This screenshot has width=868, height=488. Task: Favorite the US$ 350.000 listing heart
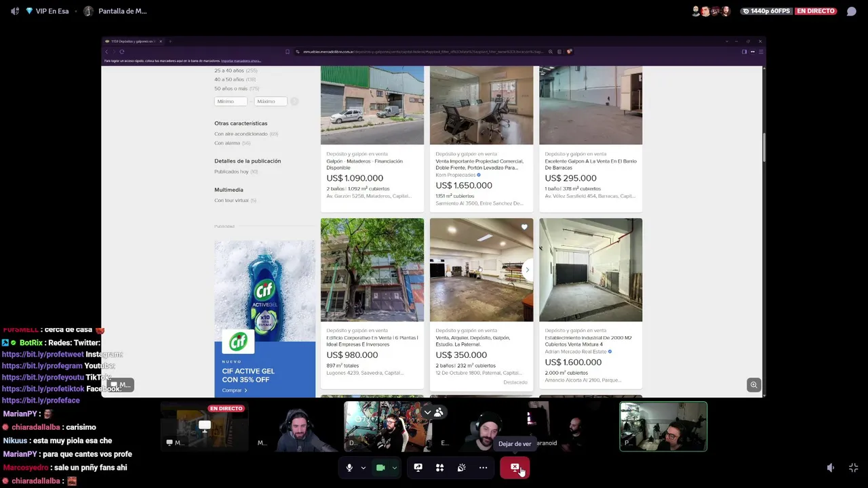524,227
